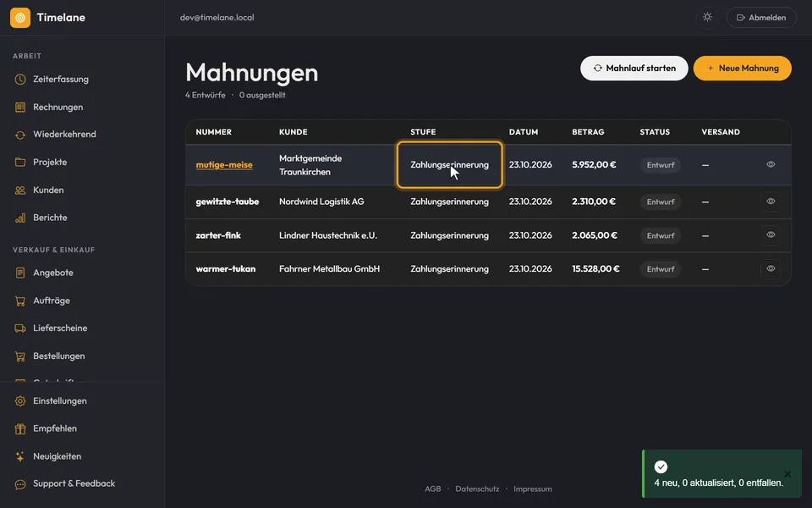Click the NUMMER column header
Viewport: 812px width, 508px height.
[214, 132]
